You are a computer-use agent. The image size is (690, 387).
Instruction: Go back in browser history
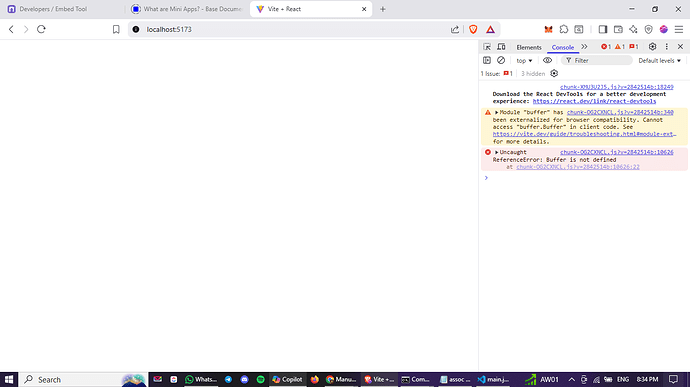pyautogui.click(x=11, y=29)
